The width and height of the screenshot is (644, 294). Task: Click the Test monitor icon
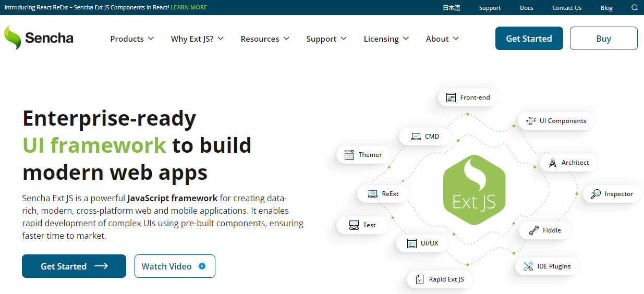pos(354,225)
